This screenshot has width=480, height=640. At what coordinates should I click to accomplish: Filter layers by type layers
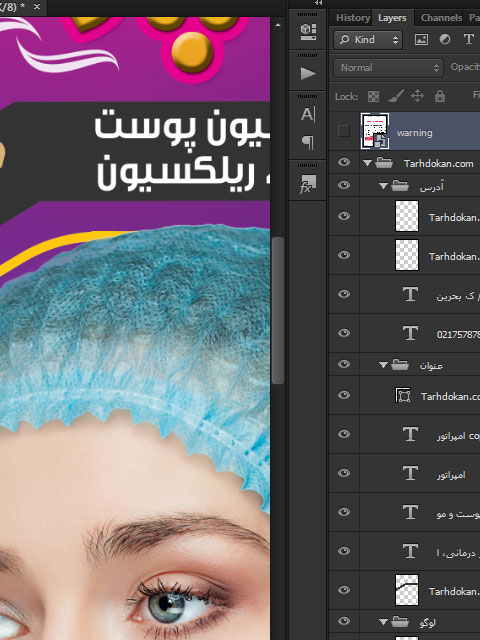click(469, 39)
